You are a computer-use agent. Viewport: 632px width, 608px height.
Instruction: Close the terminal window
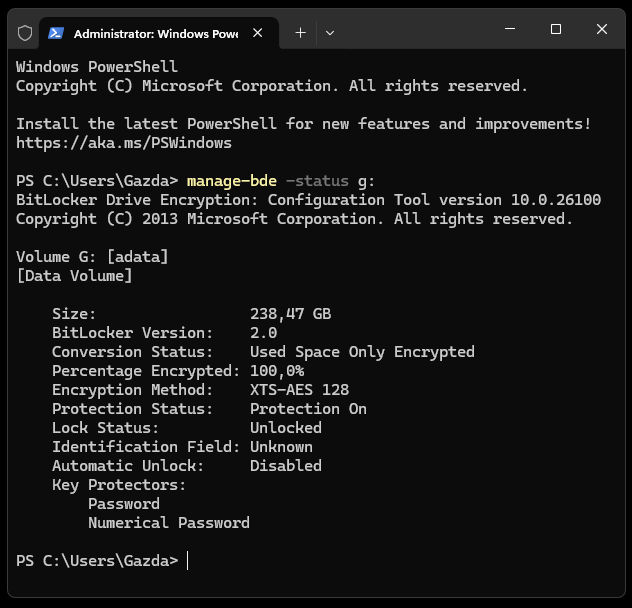tap(602, 29)
